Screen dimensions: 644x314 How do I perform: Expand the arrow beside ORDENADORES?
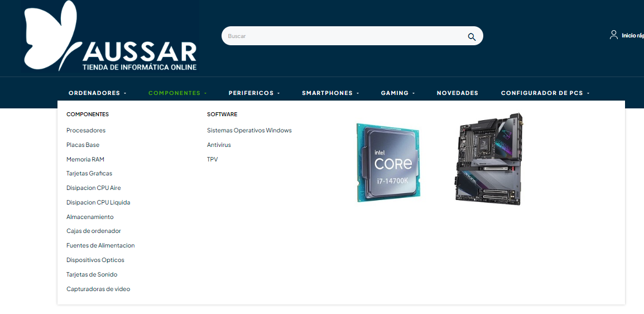(125, 93)
